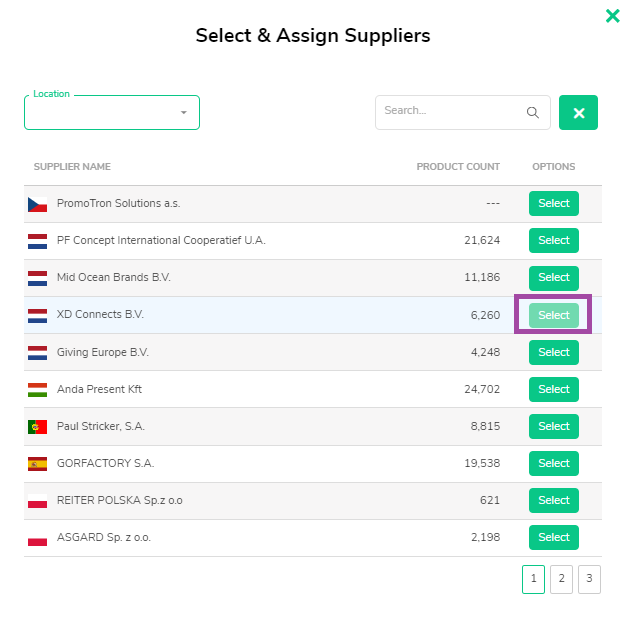628x637 pixels.
Task: Click the Portuguese flag beside Paul Stricker
Action: [37, 427]
